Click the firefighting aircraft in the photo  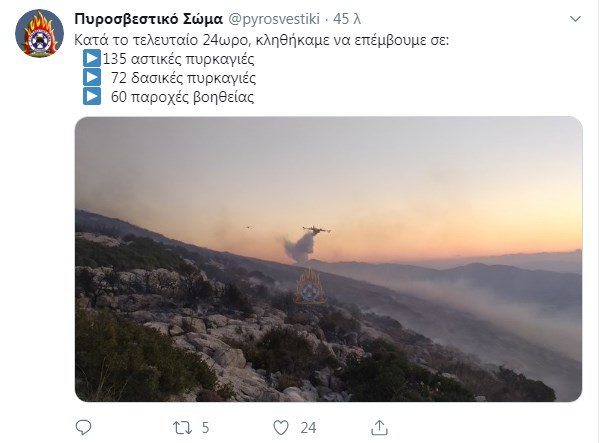tap(316, 230)
